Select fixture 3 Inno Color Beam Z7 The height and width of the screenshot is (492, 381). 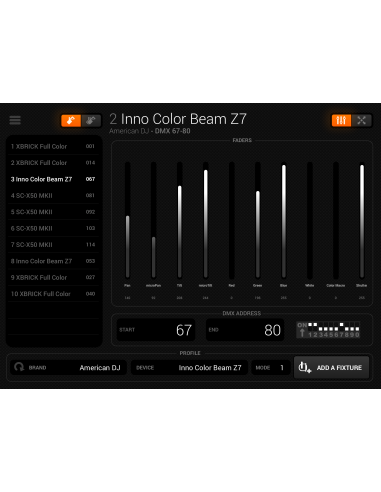pyautogui.click(x=53, y=179)
